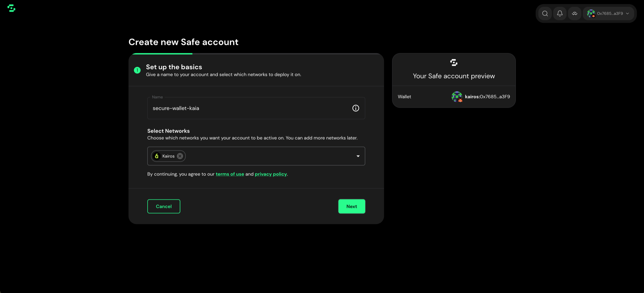Expand the network selection dropdown arrow

358,156
